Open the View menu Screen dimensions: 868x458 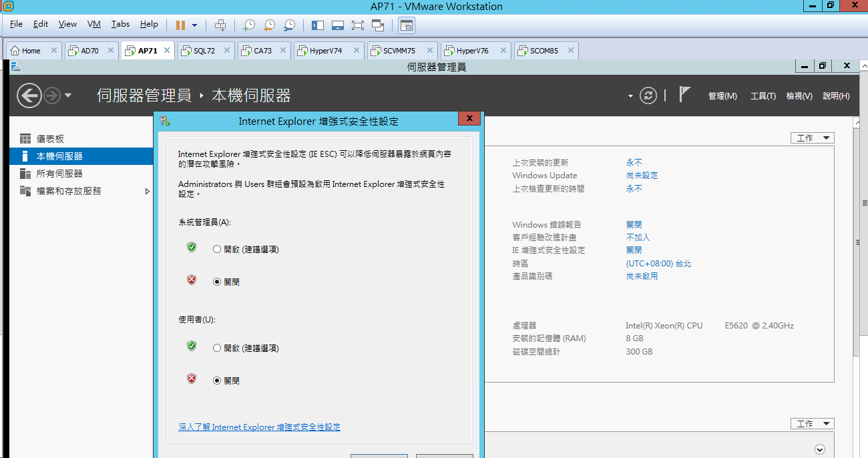pos(67,24)
